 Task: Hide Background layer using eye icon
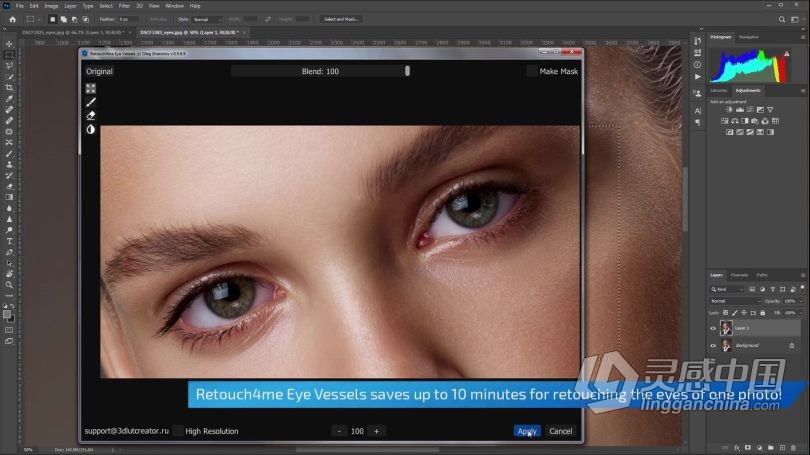[x=713, y=346]
